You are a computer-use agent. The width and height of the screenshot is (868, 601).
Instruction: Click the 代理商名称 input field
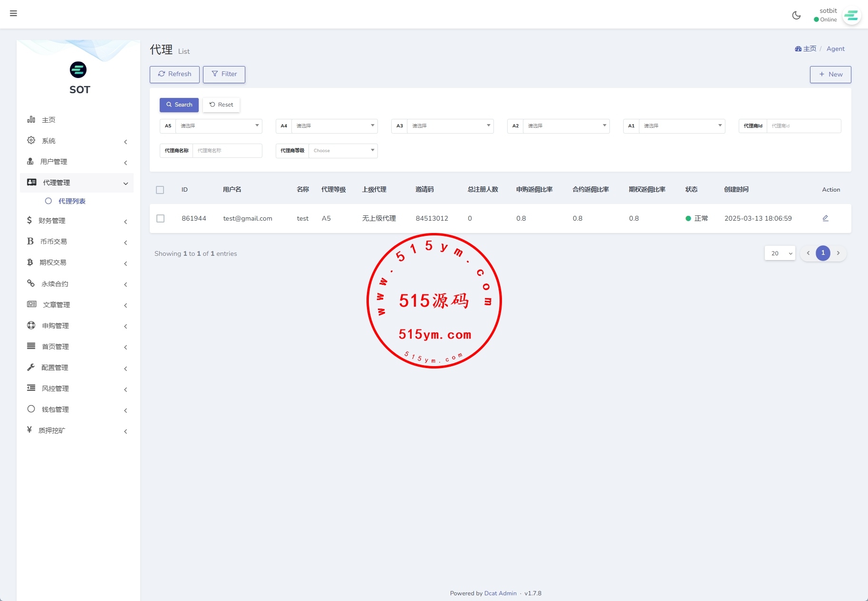point(227,151)
